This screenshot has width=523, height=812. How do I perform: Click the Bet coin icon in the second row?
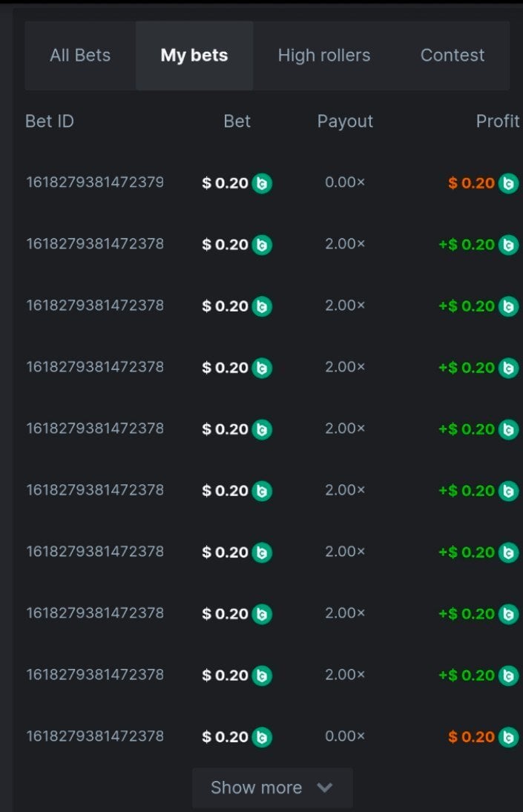pyautogui.click(x=262, y=245)
